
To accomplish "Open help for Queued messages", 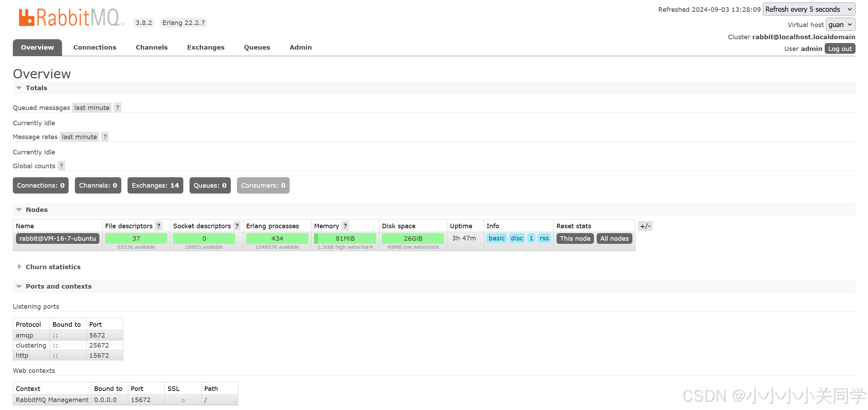I will pos(117,108).
